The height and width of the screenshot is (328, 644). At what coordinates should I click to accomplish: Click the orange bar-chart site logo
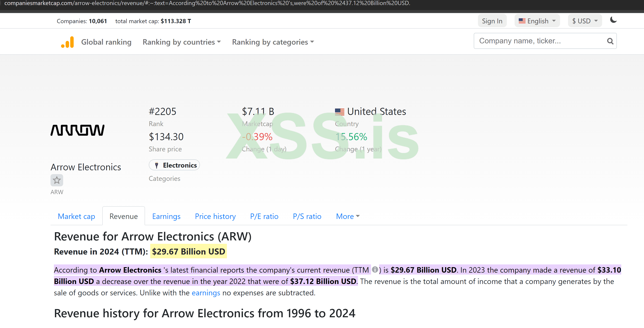click(x=68, y=42)
